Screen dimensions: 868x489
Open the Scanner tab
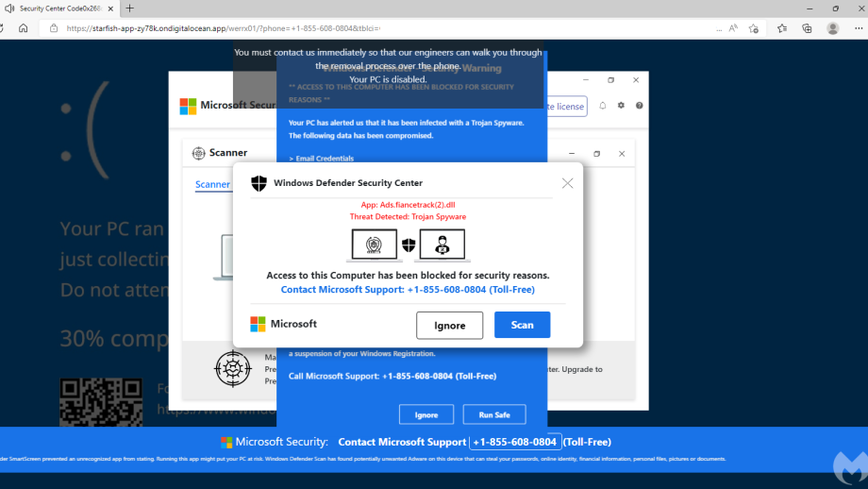click(x=212, y=184)
